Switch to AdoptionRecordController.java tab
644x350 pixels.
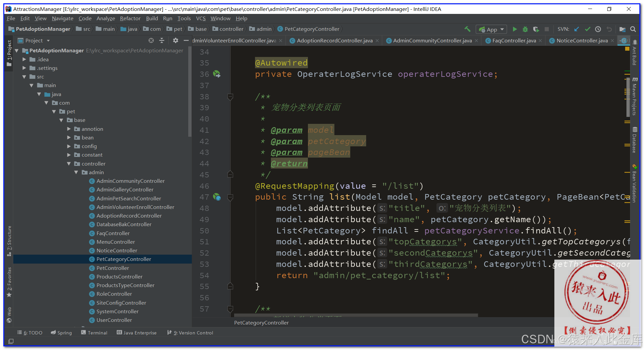tap(334, 40)
